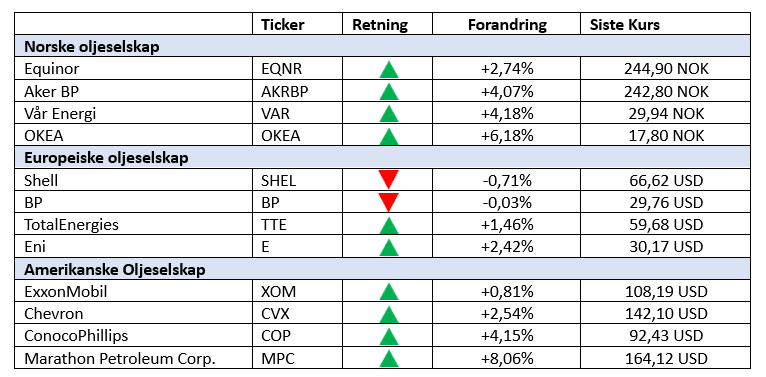766x377 pixels.
Task: Click the +8,06% change cell
Action: coord(507,359)
